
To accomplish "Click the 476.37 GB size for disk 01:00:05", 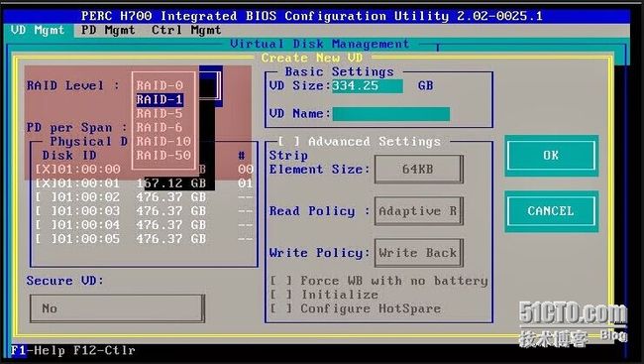I will point(171,239).
